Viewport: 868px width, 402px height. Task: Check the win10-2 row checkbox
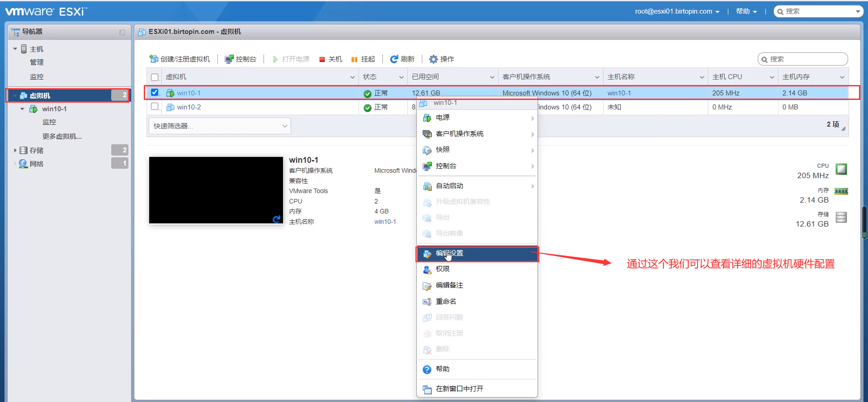pos(155,106)
